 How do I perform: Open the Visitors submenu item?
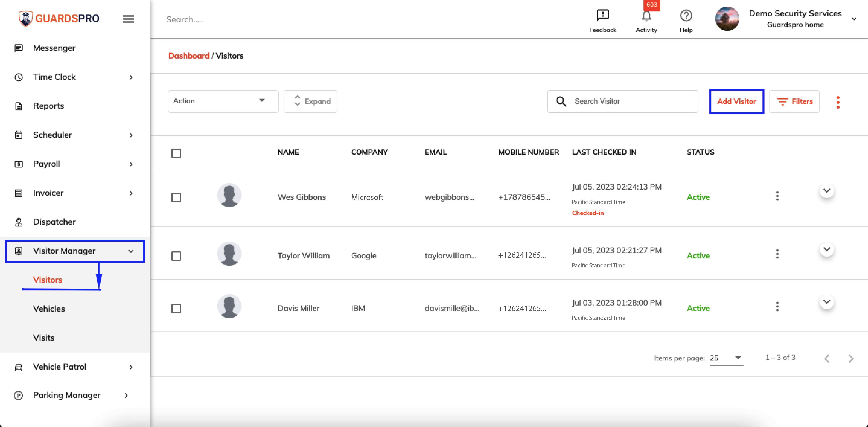(48, 280)
